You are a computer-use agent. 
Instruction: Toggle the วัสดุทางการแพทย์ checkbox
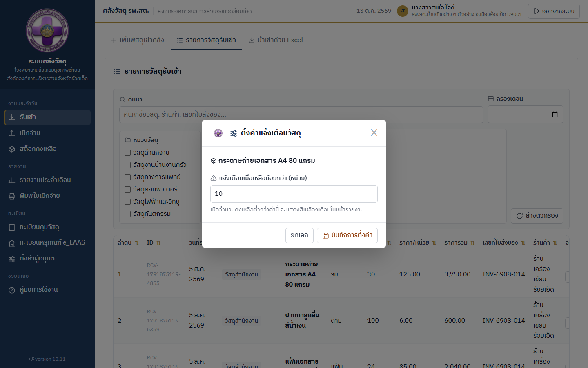coord(127,177)
